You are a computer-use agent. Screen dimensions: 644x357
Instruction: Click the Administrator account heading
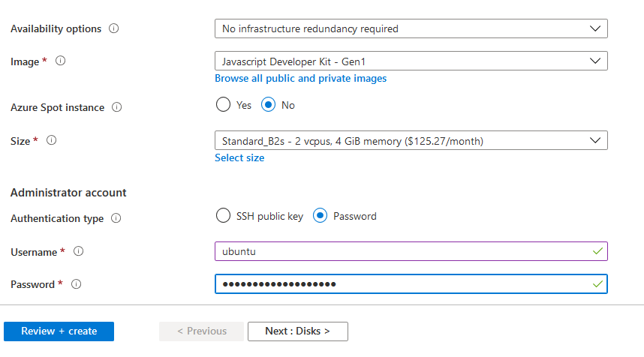tap(68, 193)
